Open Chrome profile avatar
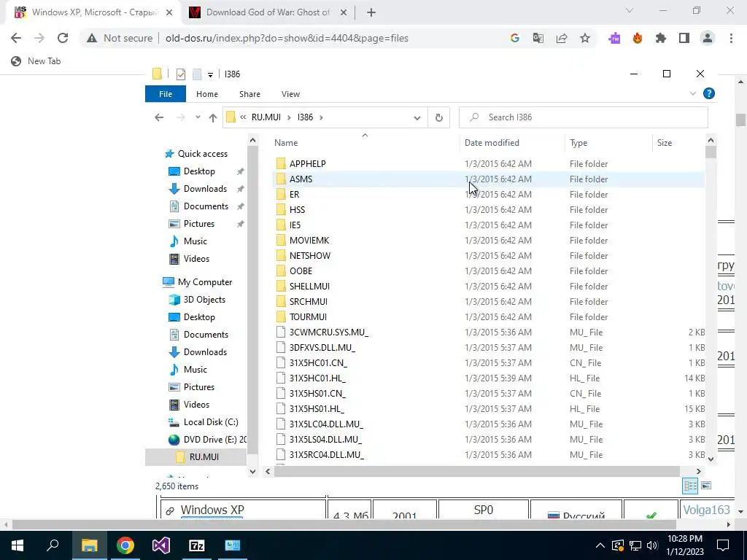747x560 pixels. point(708,38)
